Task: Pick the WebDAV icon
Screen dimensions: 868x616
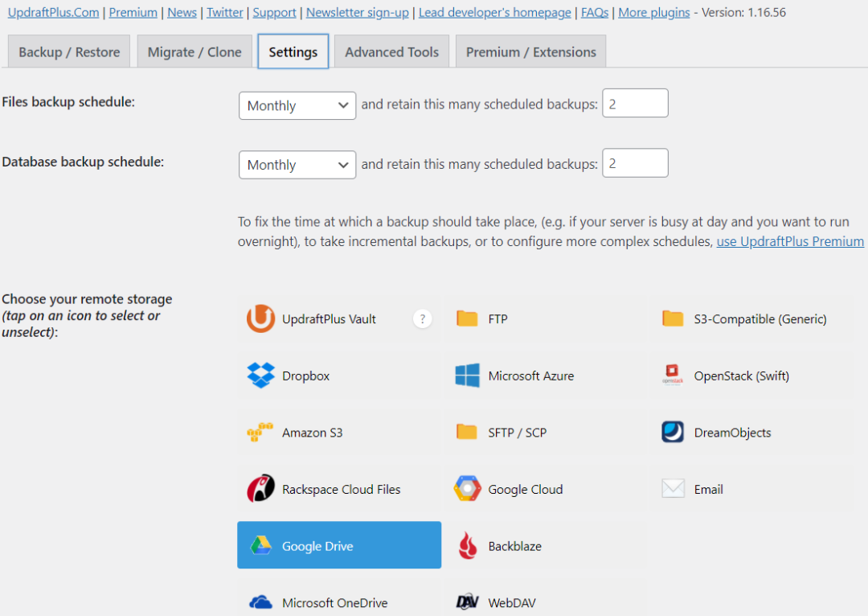Action: [x=467, y=602]
